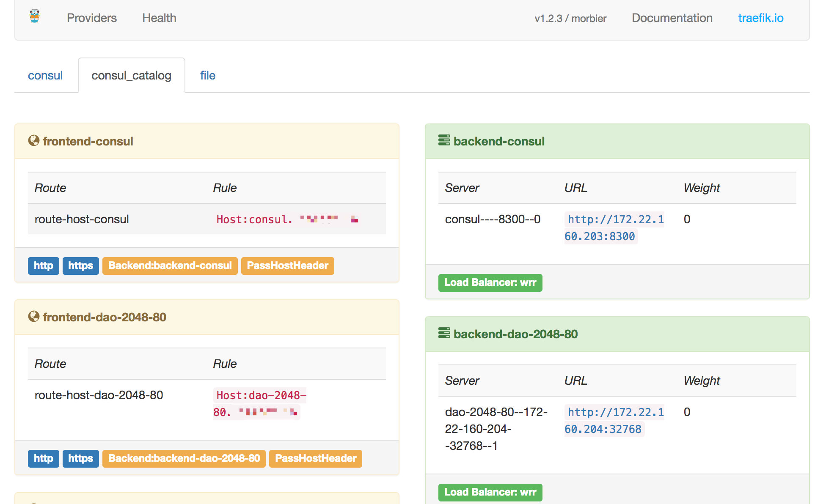Click the weight value 0 for dao-2048-80 server

tap(687, 412)
